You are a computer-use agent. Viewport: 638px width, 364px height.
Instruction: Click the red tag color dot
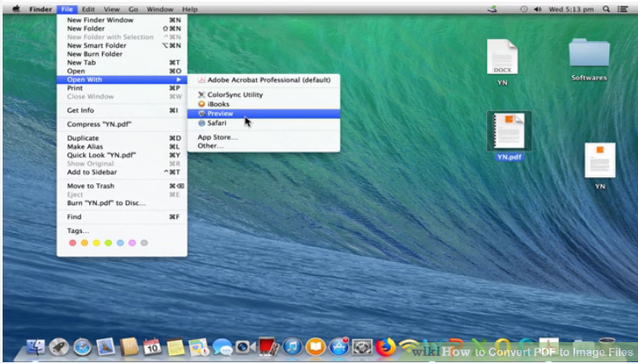point(72,243)
